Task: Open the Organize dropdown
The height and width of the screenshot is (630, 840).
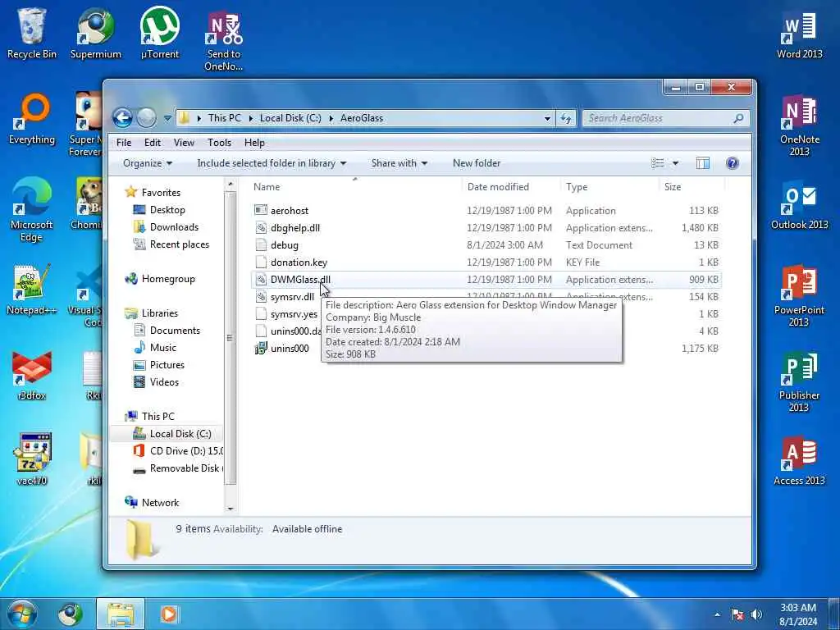Action: pyautogui.click(x=148, y=163)
